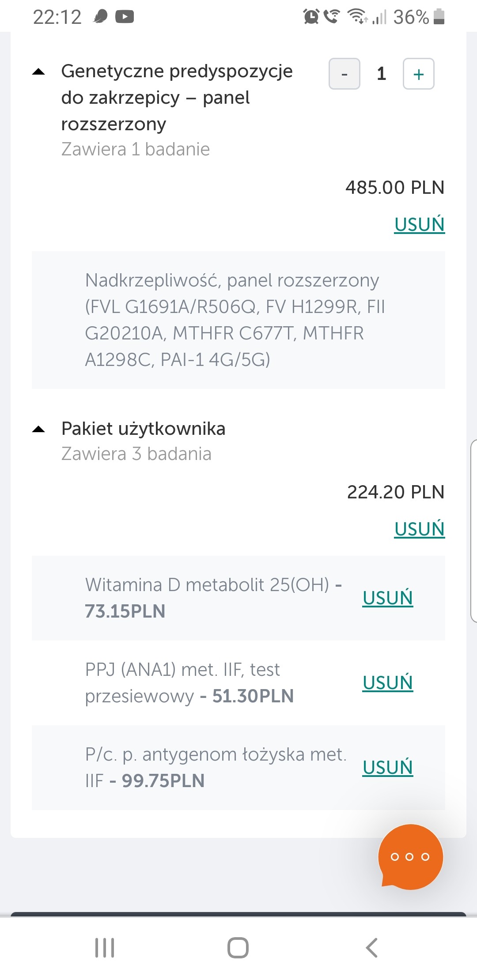Tap the Wi-Fi signal status icon
Viewport: 477px width, 980px height.
pyautogui.click(x=357, y=17)
